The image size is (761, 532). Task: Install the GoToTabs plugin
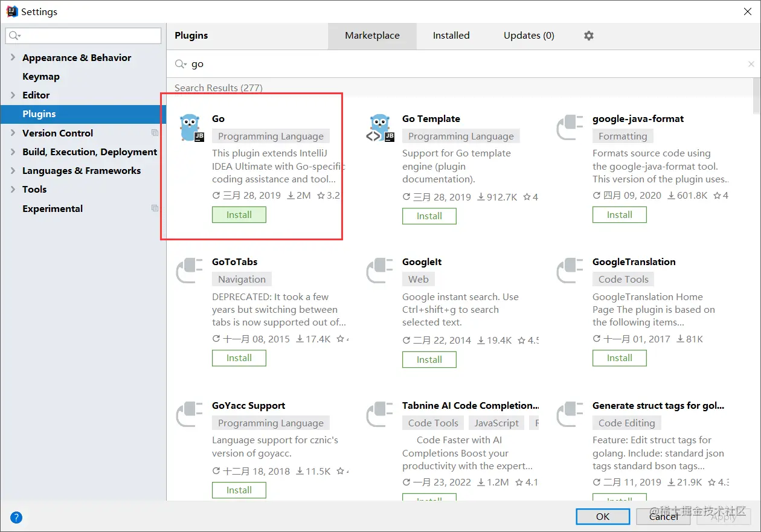pos(239,358)
